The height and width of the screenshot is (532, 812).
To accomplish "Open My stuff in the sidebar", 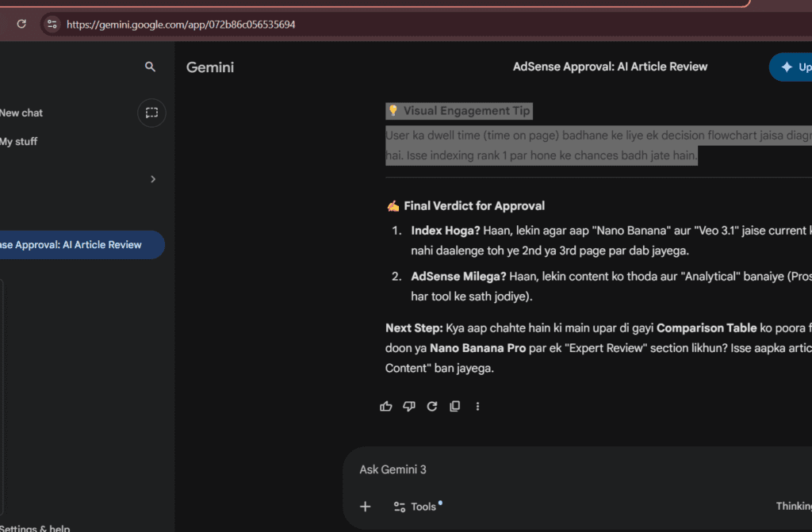I will pos(19,141).
